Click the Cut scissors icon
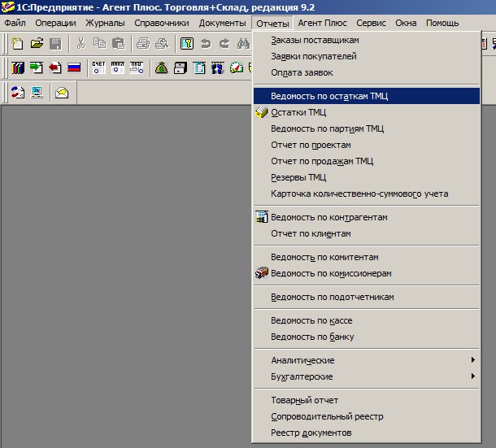The width and height of the screenshot is (496, 448). (x=81, y=43)
